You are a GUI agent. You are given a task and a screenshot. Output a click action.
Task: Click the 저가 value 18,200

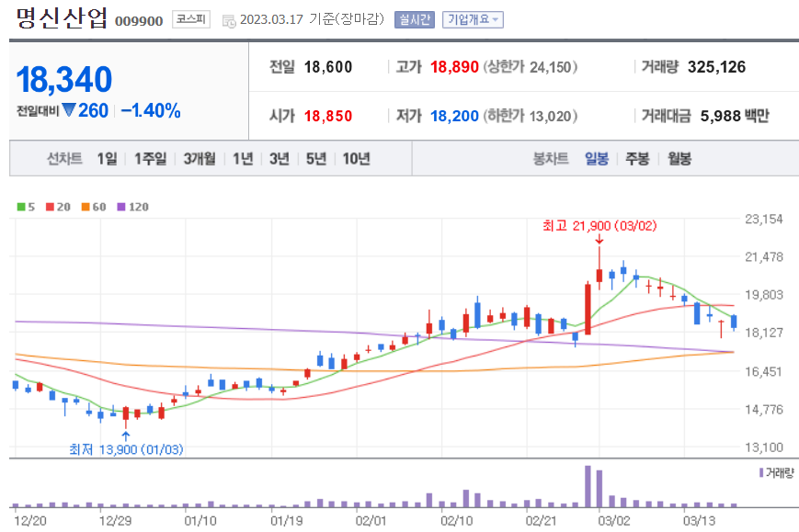point(454,116)
